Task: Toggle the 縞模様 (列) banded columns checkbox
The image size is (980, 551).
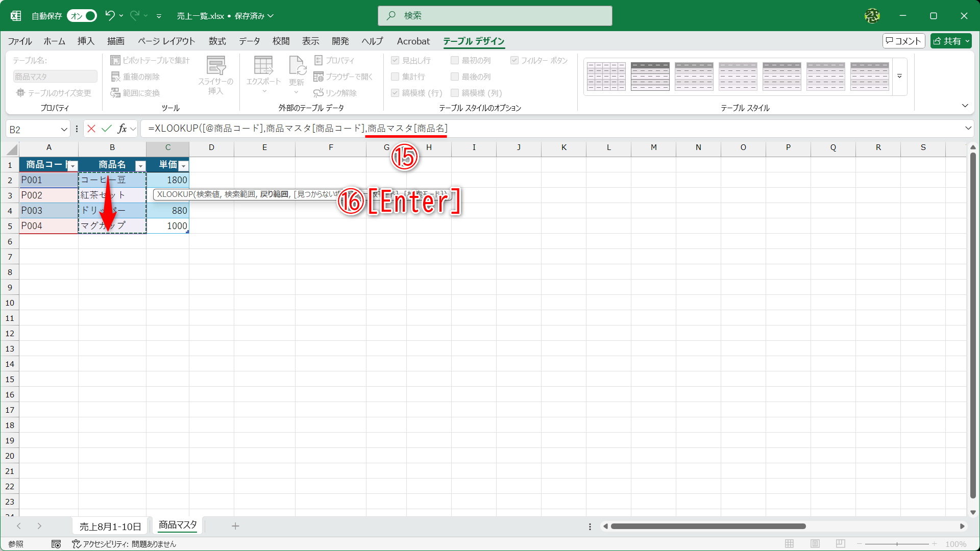Action: (455, 93)
